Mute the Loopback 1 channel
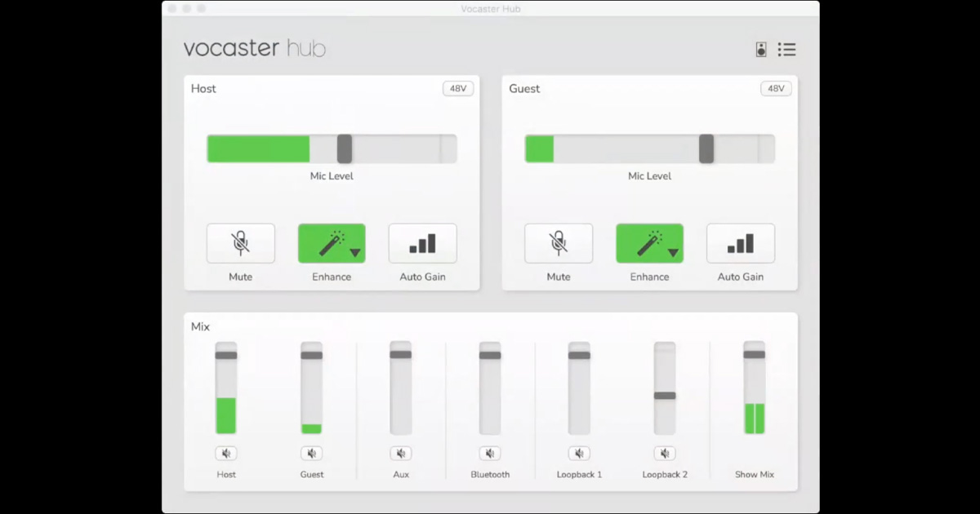 click(x=579, y=454)
